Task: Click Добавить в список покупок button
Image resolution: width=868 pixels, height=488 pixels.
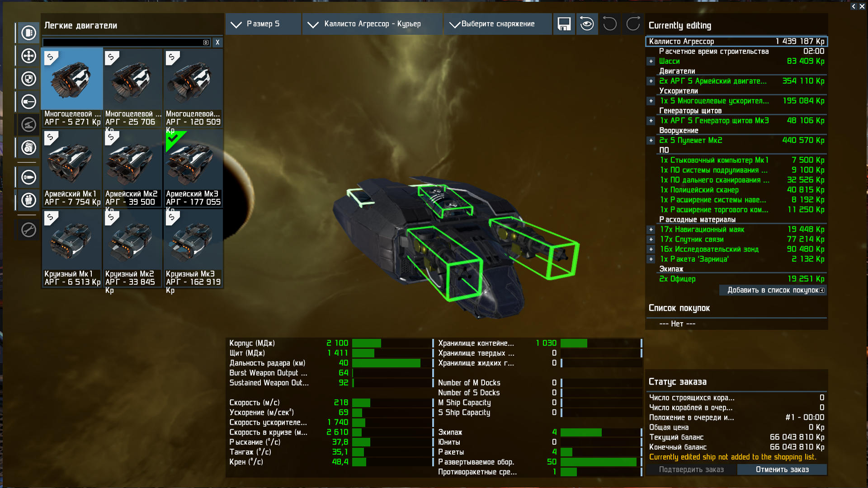Action: click(x=773, y=290)
